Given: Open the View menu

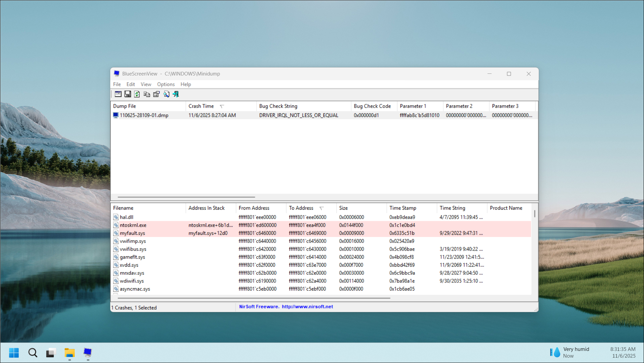Looking at the screenshot, I should coord(146,84).
